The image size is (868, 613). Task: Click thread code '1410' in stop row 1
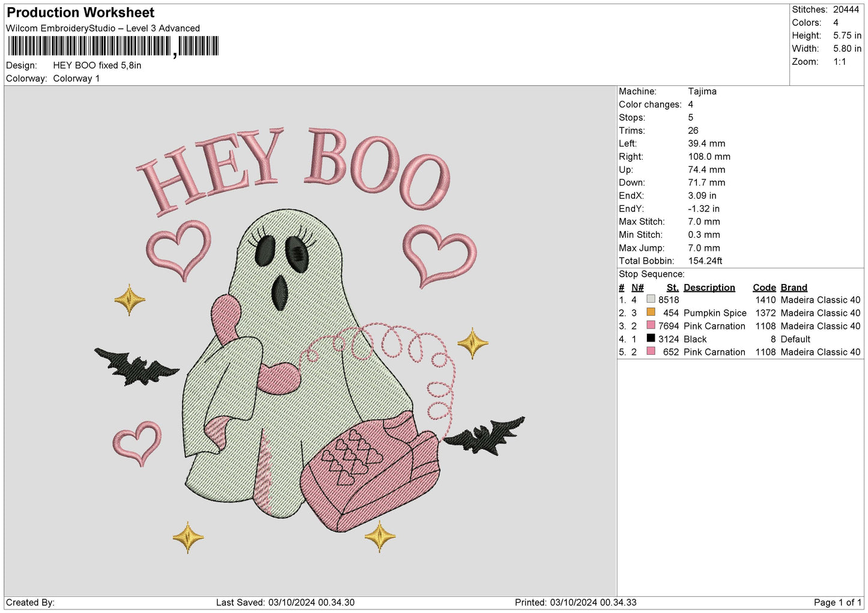pyautogui.click(x=766, y=300)
